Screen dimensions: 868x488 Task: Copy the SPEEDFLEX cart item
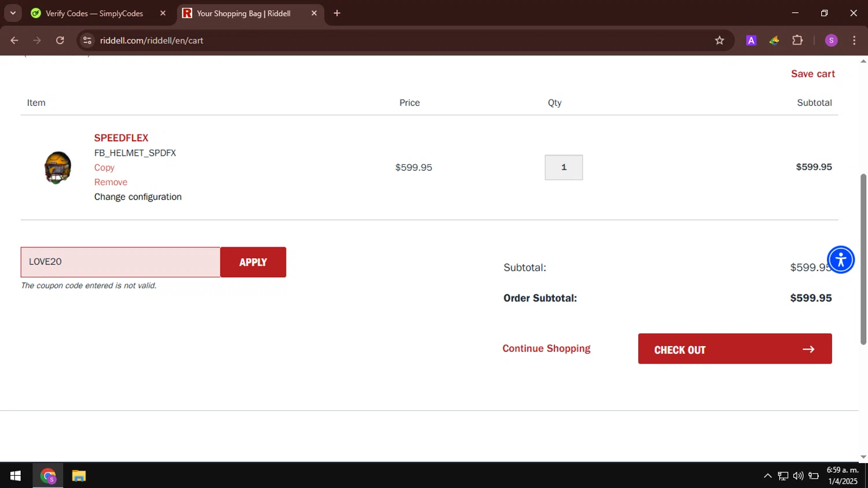click(x=104, y=167)
